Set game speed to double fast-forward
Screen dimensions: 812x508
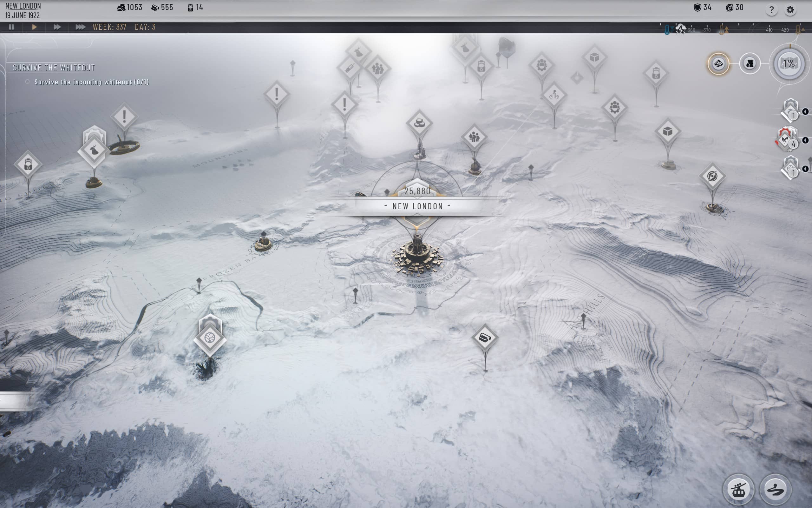coord(57,27)
